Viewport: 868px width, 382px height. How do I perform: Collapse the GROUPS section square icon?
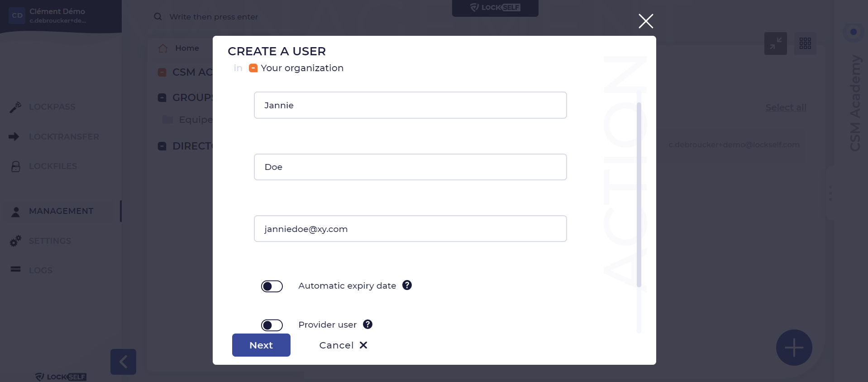tap(162, 97)
